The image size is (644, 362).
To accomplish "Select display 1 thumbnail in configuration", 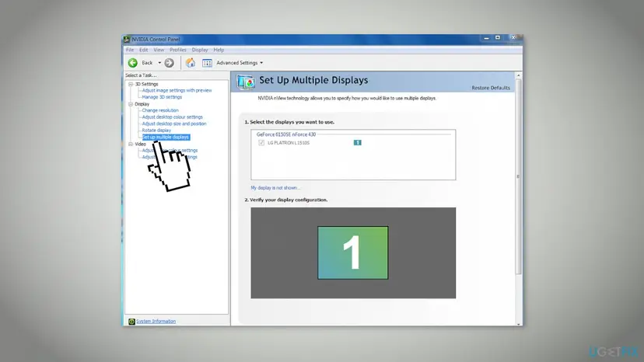I will coord(353,252).
